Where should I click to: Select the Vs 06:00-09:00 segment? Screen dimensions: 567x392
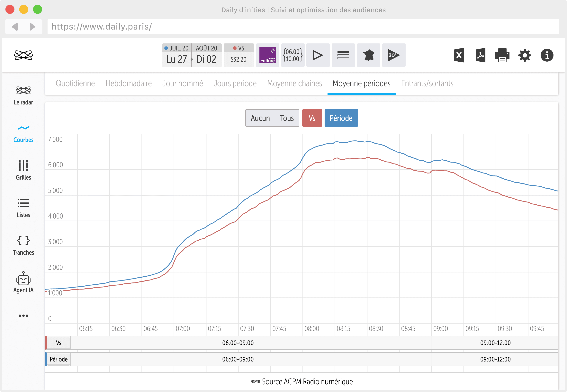pyautogui.click(x=251, y=343)
